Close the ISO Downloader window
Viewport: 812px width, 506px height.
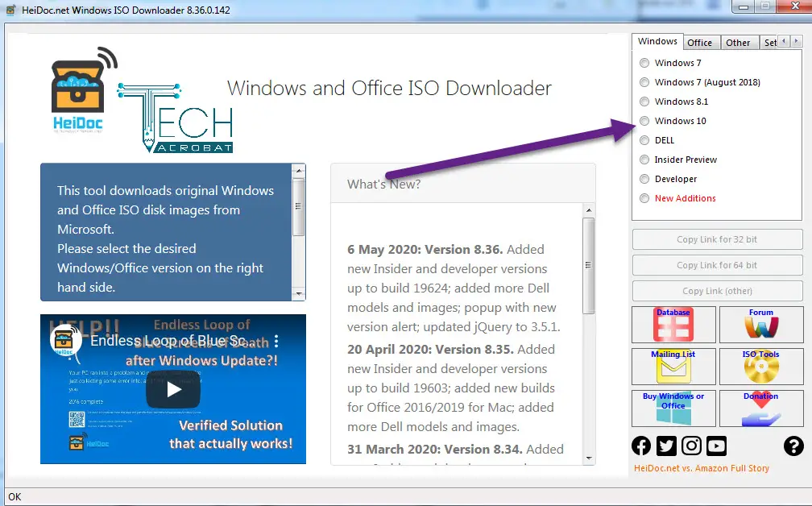click(794, 6)
